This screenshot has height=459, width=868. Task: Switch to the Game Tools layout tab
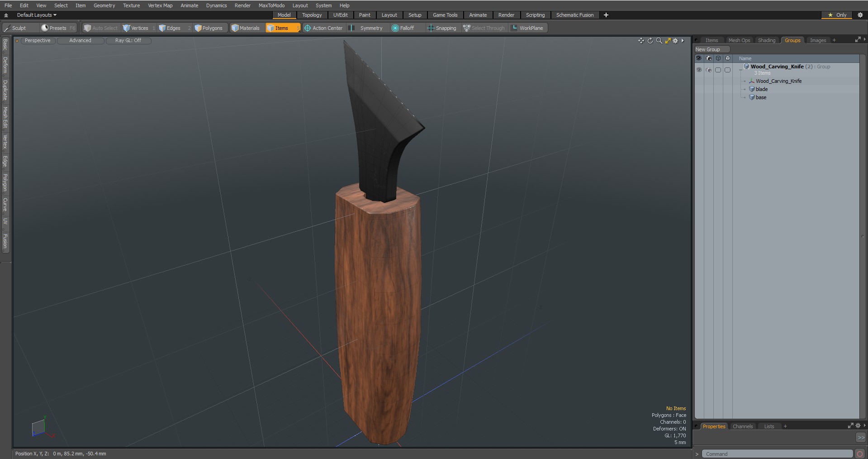(445, 15)
